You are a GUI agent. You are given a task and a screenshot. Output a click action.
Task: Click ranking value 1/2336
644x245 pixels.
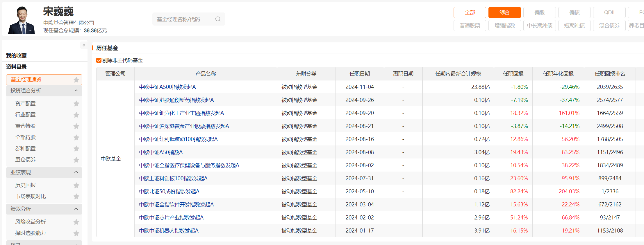point(610,192)
